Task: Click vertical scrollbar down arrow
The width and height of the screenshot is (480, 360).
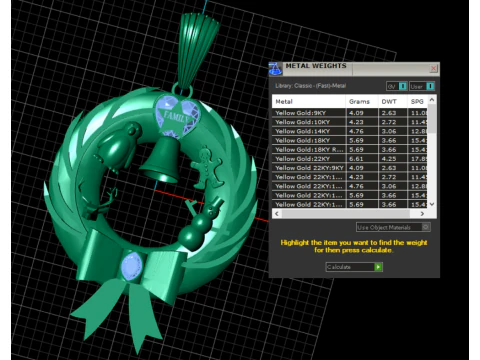Action: point(432,204)
